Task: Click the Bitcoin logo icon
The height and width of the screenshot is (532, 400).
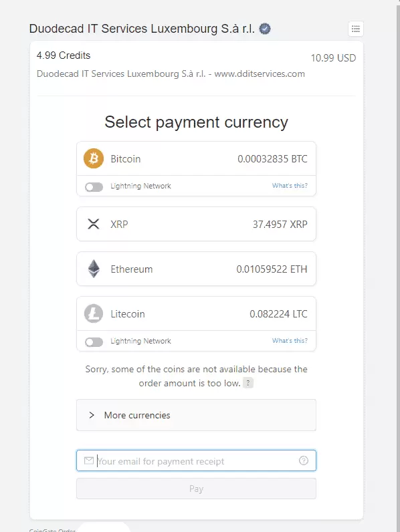Action: click(94, 158)
